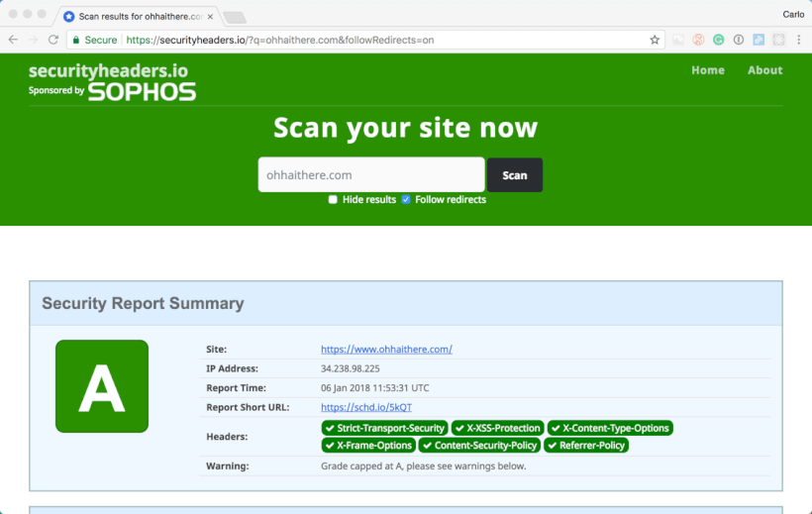
Task: Close the Scan results tab
Action: [x=210, y=17]
